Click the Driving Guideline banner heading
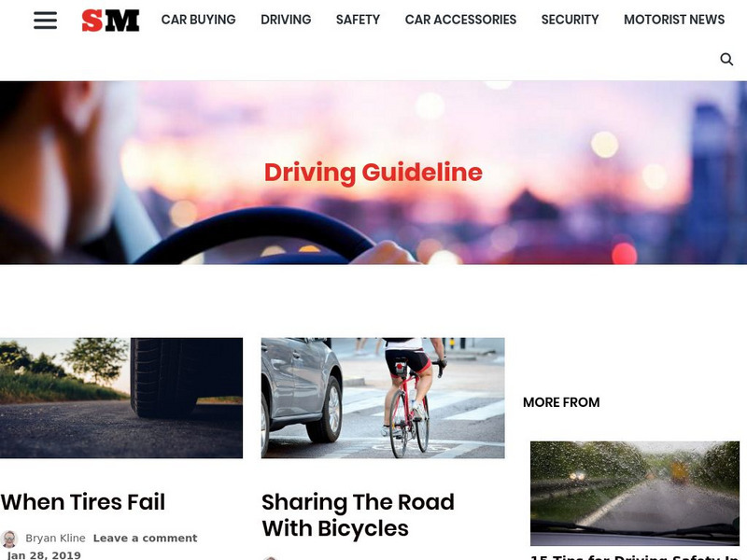 coord(373,173)
